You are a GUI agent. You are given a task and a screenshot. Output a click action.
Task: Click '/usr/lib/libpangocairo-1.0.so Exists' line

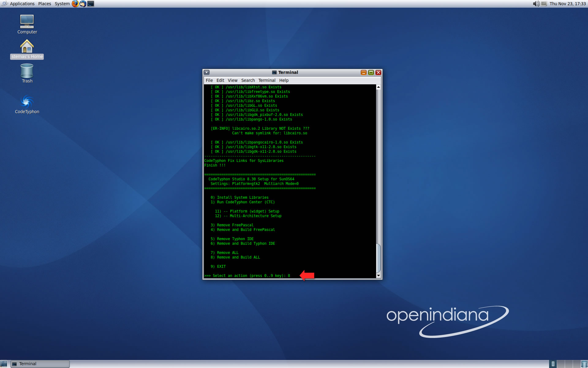257,142
